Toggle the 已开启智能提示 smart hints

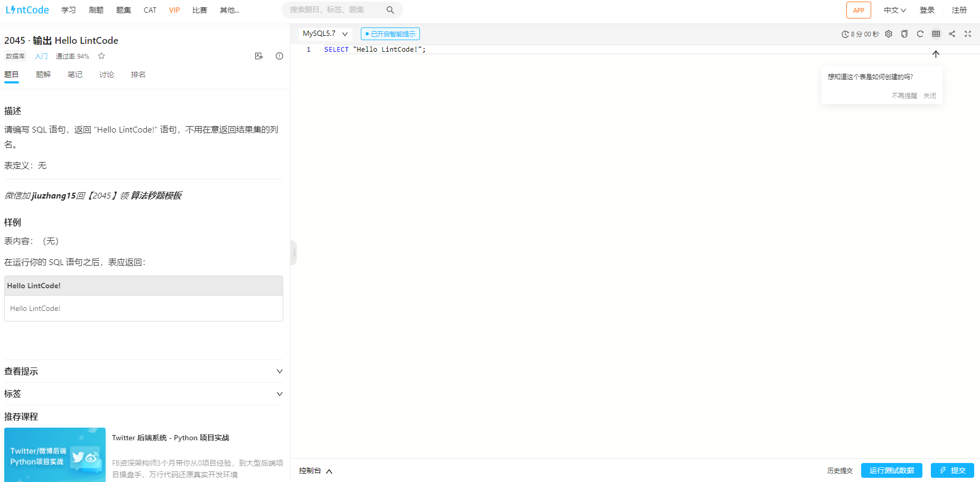[x=390, y=34]
